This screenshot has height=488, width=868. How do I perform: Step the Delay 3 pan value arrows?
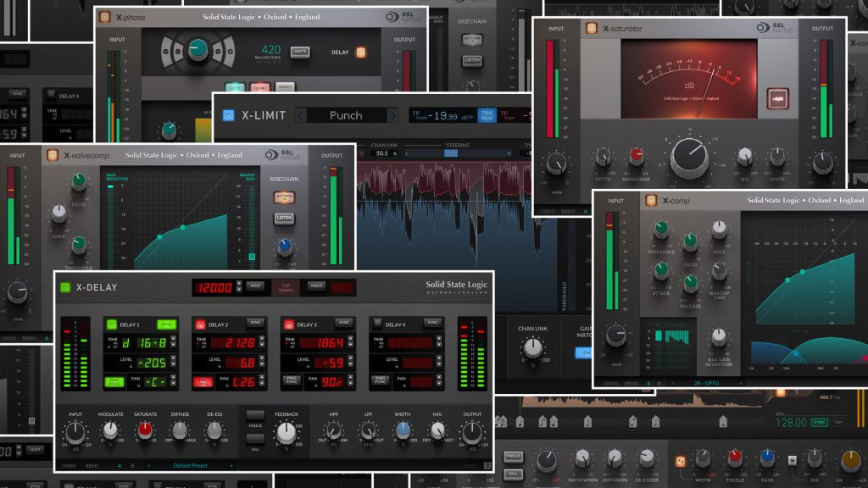(350, 381)
